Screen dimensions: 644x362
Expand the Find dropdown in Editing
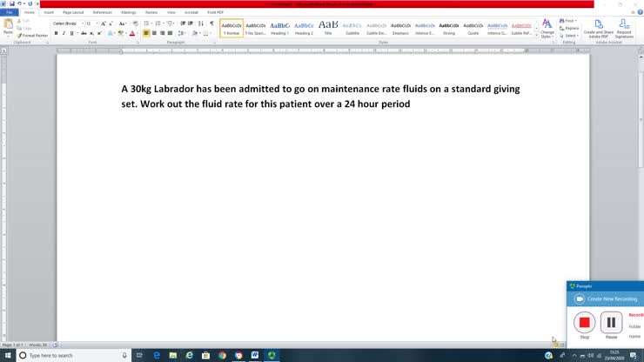(570, 20)
